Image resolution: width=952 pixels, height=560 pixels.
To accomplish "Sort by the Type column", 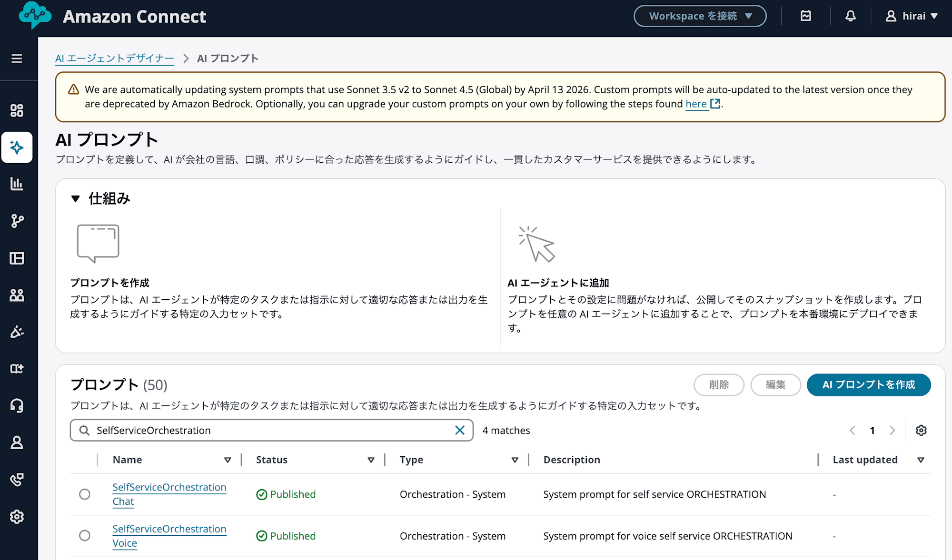I will (x=515, y=460).
